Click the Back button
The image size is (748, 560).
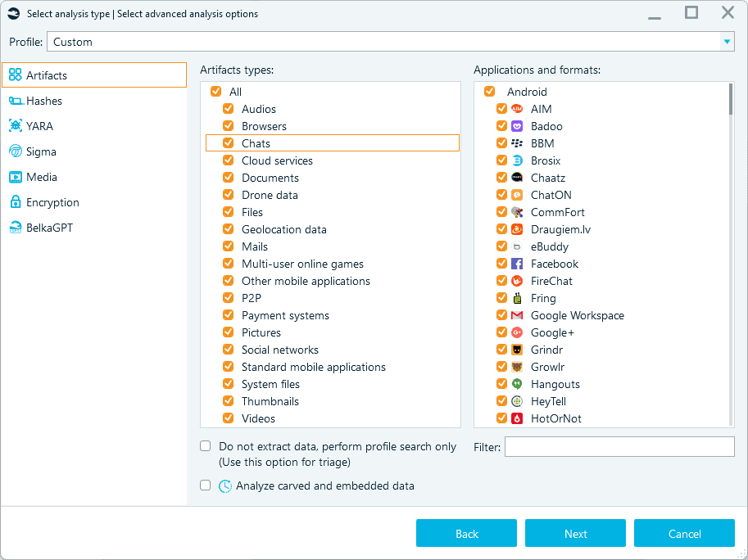coord(466,533)
